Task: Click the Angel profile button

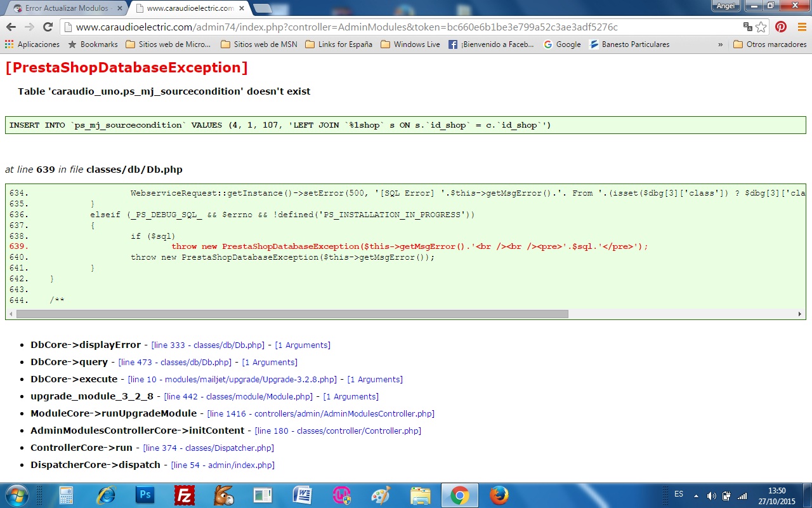Action: click(724, 6)
